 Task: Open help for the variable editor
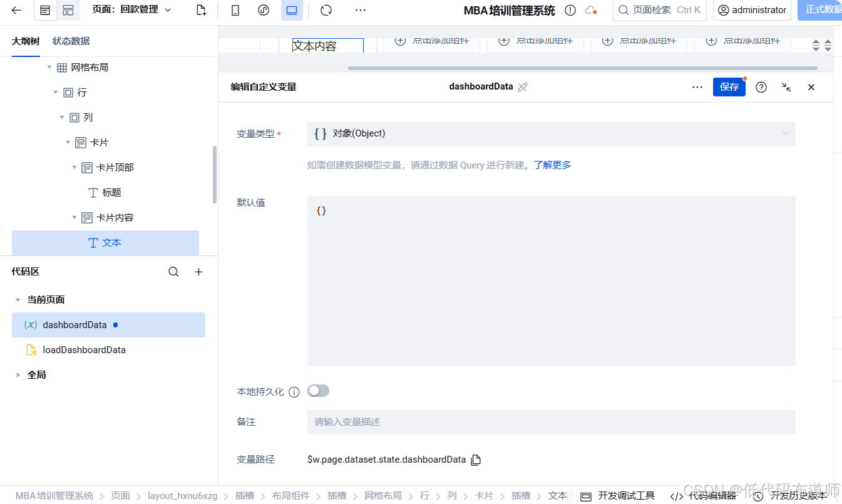click(761, 87)
